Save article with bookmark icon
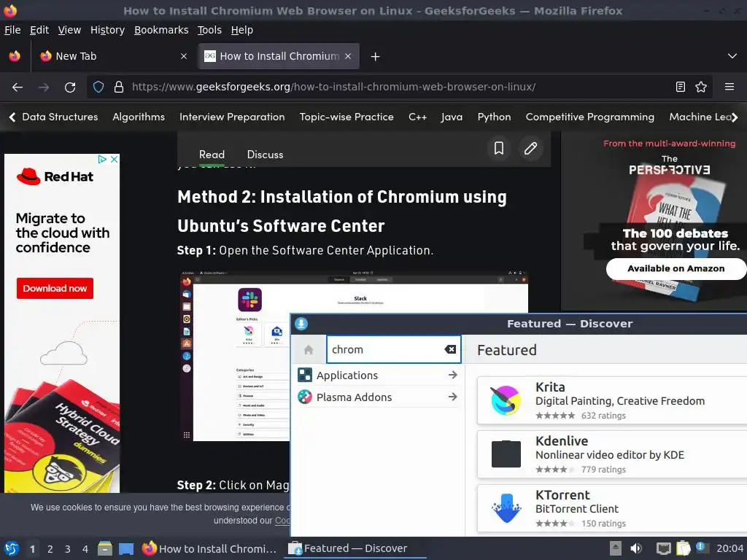747x560 pixels. 499,148
